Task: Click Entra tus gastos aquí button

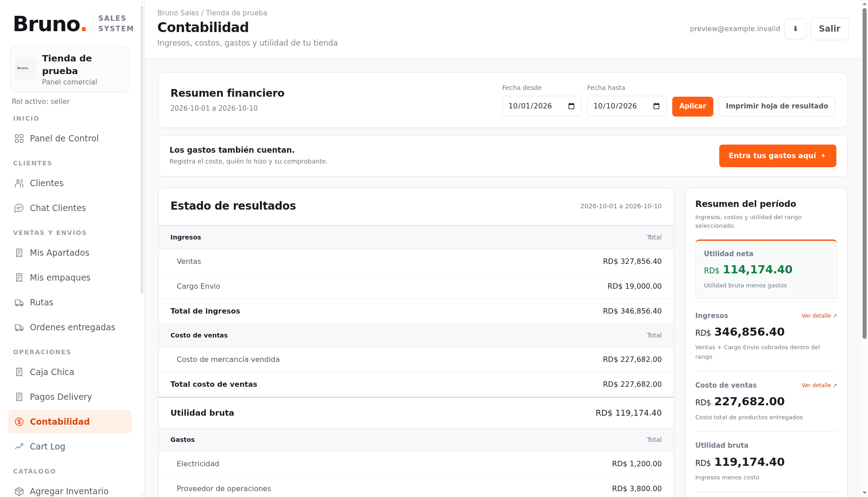Action: (x=778, y=156)
